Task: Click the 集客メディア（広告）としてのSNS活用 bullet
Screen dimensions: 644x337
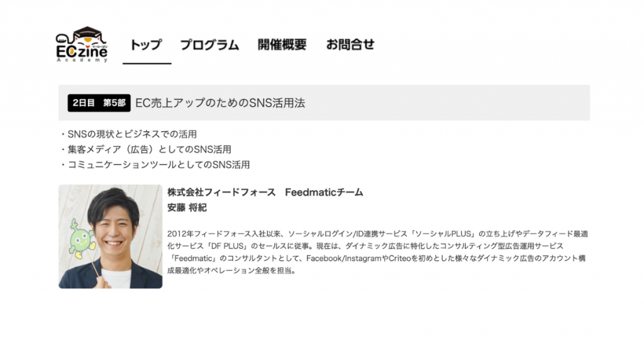Action: click(146, 150)
